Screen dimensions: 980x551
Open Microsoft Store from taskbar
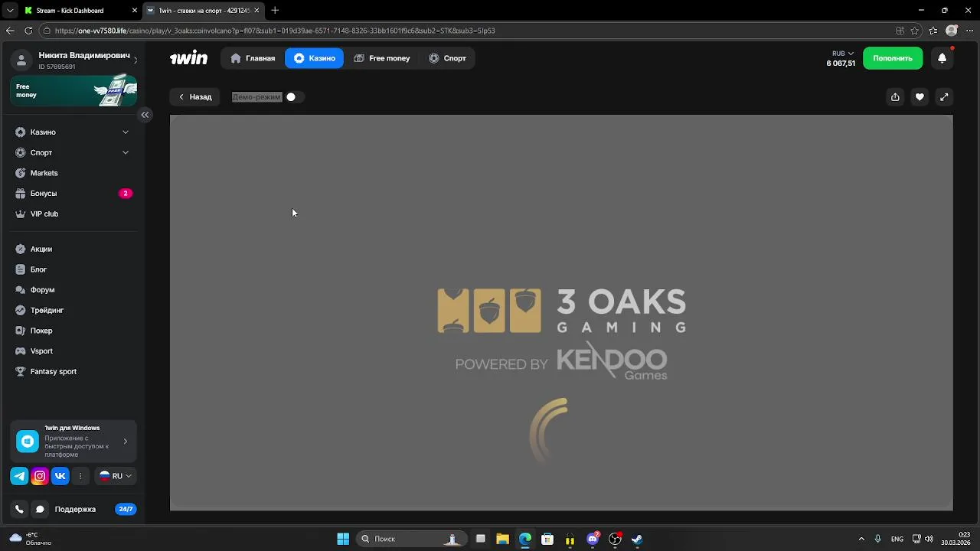point(547,539)
